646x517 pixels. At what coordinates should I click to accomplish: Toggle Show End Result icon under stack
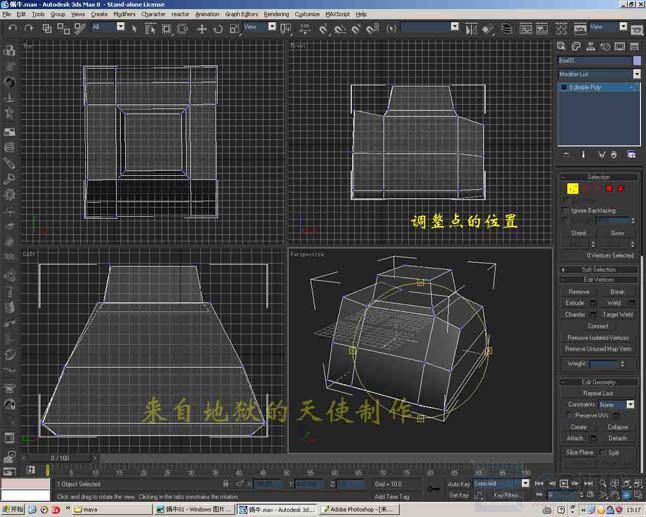(x=583, y=154)
